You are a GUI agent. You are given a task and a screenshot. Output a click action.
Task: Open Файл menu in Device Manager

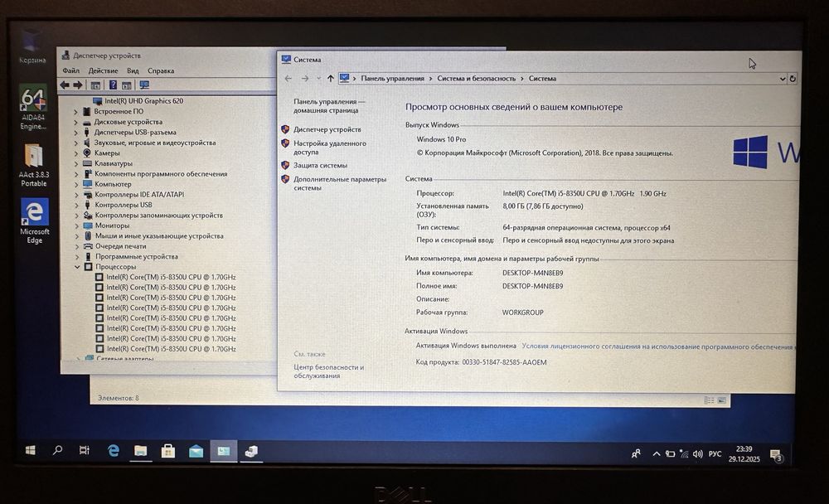[70, 70]
